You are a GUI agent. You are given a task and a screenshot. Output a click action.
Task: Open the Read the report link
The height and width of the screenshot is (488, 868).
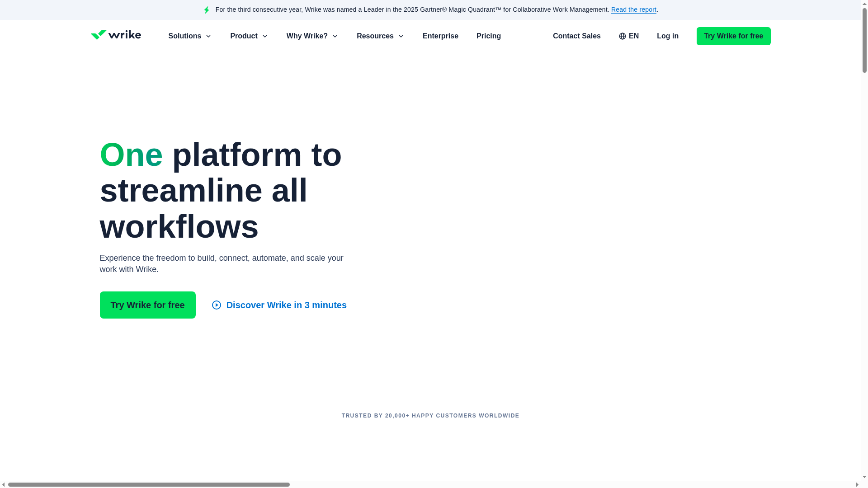coord(633,9)
